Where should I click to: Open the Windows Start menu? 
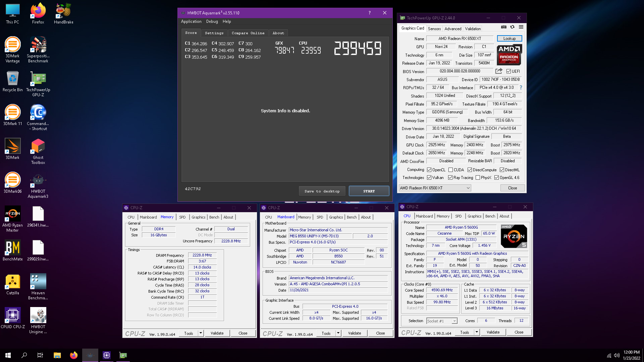tap(8, 355)
